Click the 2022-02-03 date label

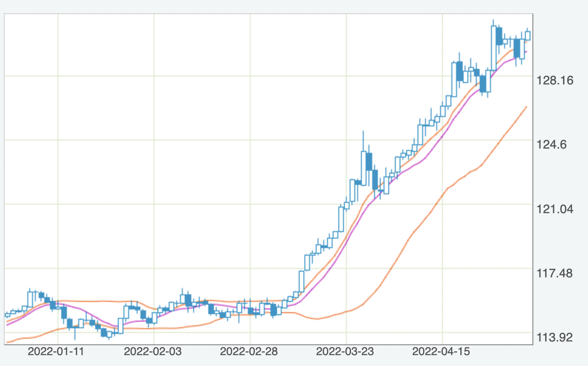[154, 352]
